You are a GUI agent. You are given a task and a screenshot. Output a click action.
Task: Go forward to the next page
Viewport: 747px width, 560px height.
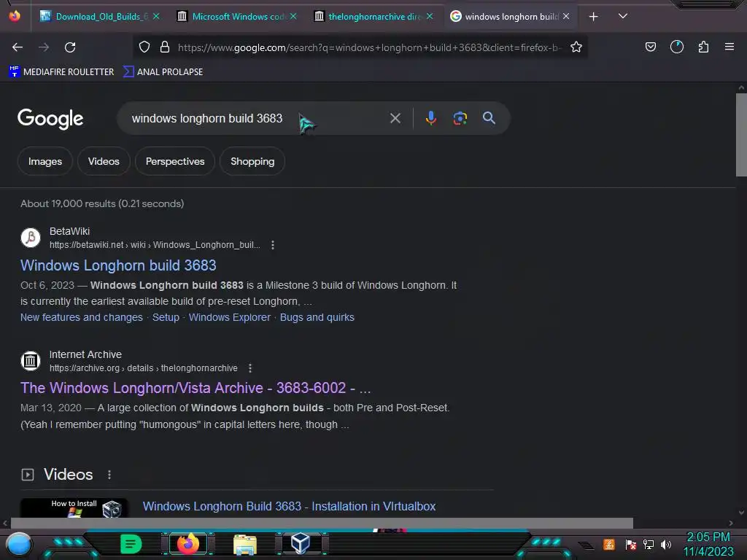(x=44, y=47)
